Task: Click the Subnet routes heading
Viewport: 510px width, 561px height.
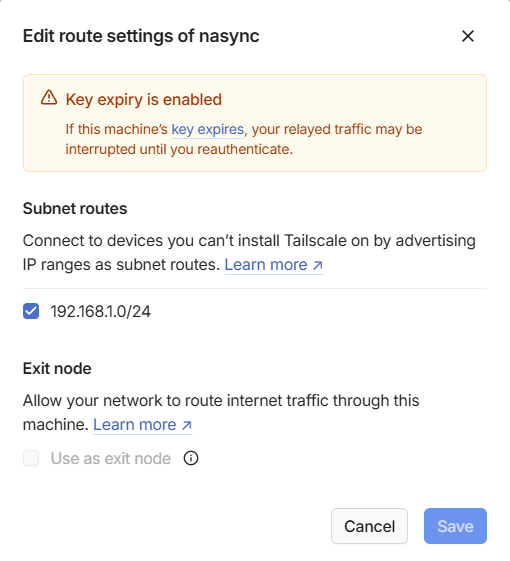Action: tap(75, 209)
